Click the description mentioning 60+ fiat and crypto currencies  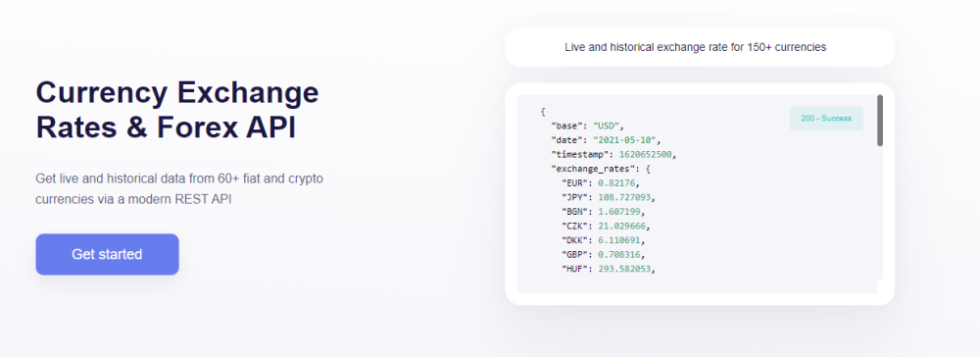pos(179,189)
